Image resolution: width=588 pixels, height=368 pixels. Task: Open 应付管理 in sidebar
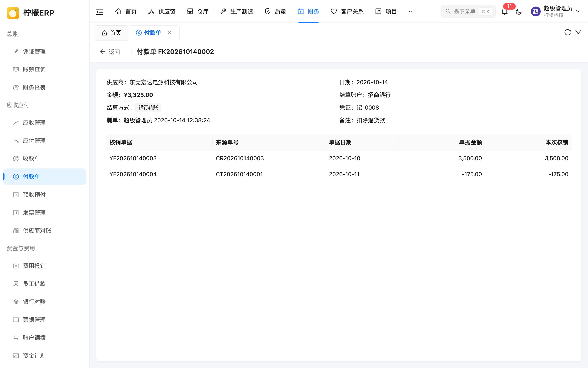[45, 141]
